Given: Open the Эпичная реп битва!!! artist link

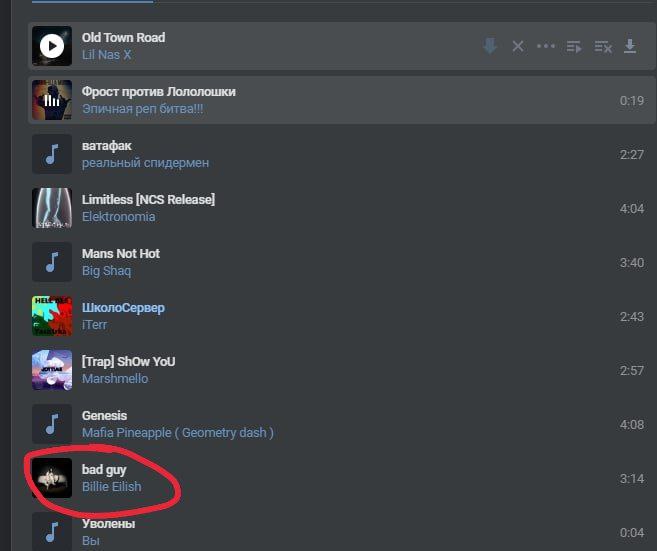Looking at the screenshot, I should pyautogui.click(x=142, y=109).
